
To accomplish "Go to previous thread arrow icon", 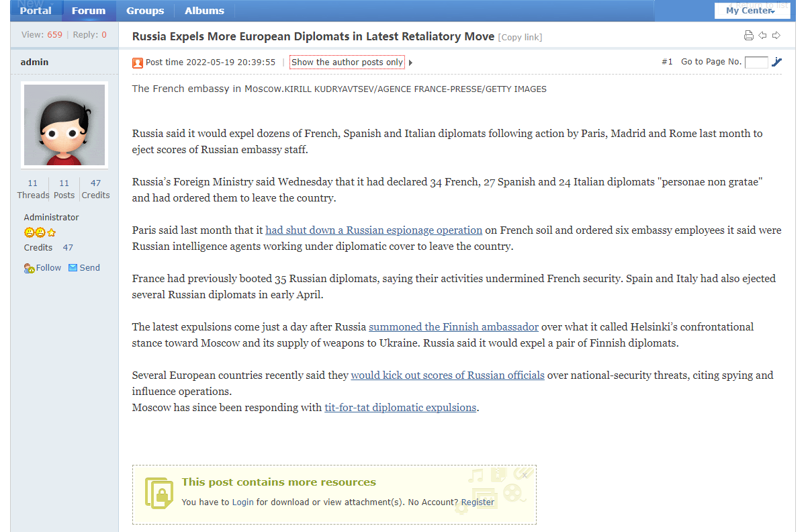I will click(x=763, y=36).
